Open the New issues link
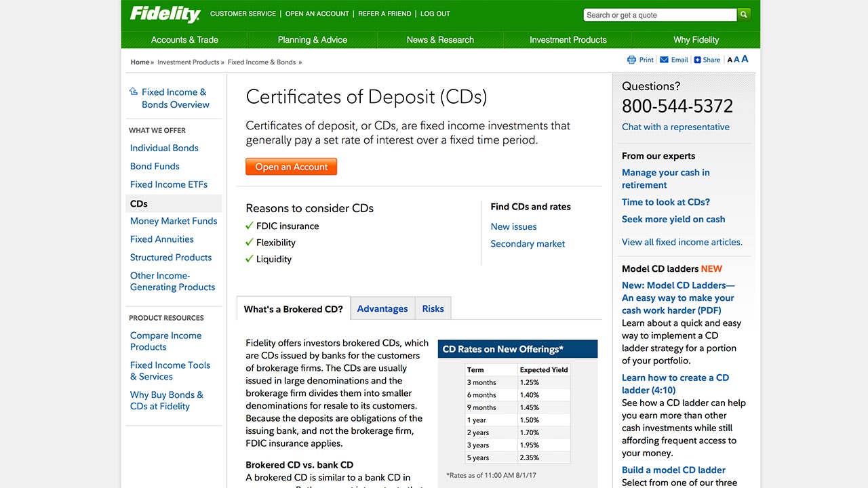This screenshot has height=488, width=868. tap(513, 226)
